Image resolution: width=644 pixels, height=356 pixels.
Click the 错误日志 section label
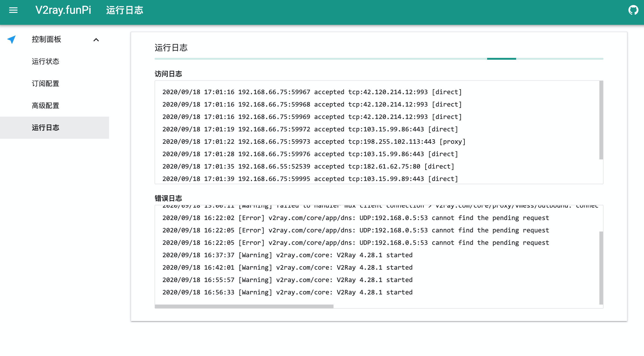point(168,198)
